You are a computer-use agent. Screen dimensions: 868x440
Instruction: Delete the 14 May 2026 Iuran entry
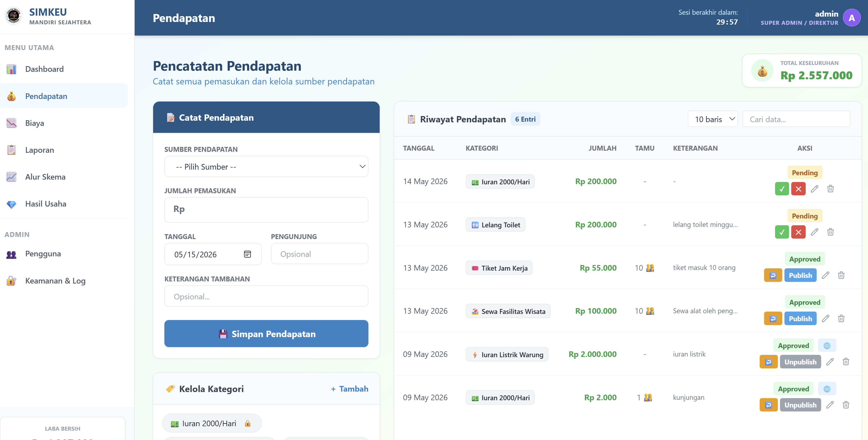830,189
